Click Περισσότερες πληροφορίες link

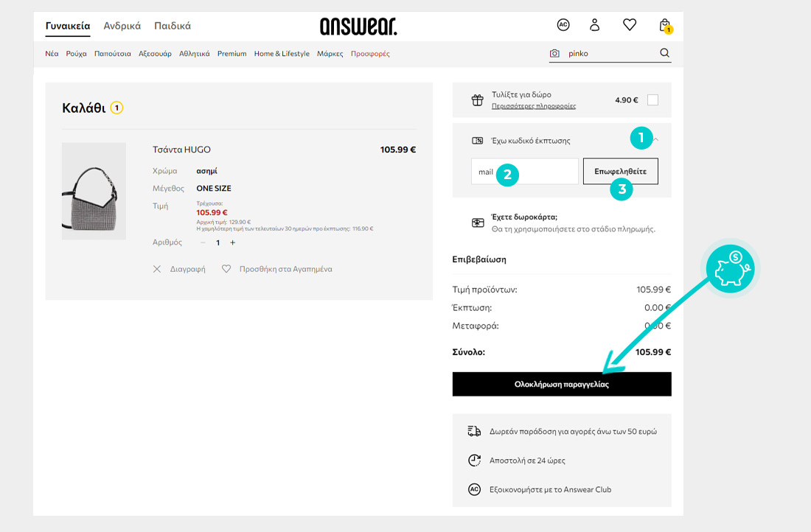(533, 106)
